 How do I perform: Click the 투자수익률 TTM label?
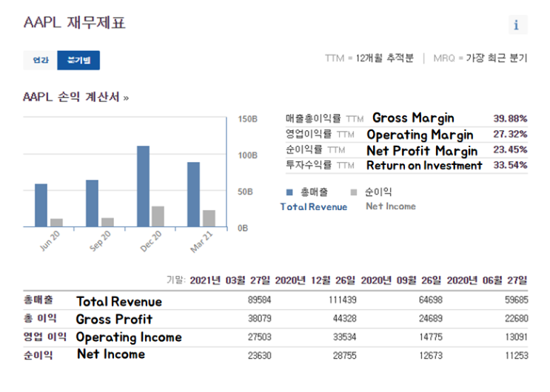click(x=320, y=165)
